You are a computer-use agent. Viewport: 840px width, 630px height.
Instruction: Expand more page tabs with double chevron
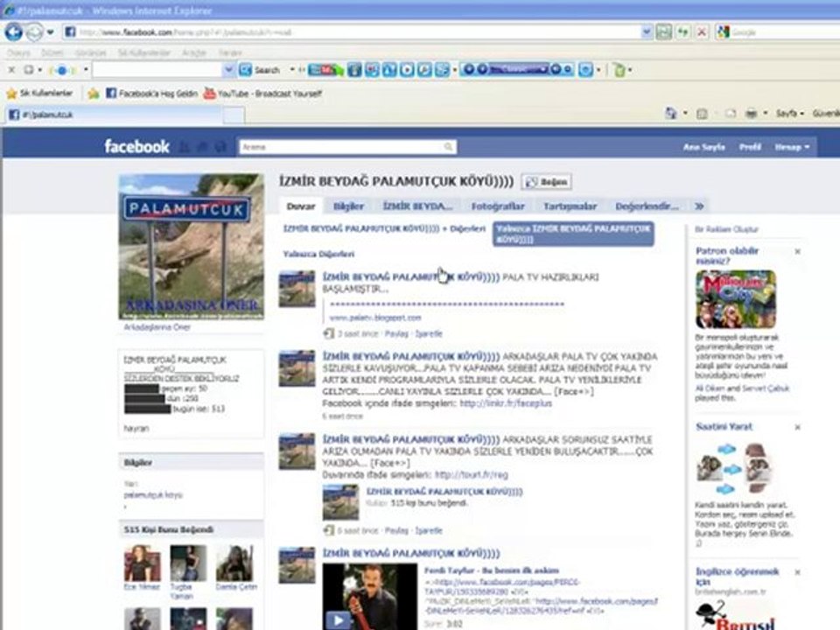point(699,206)
